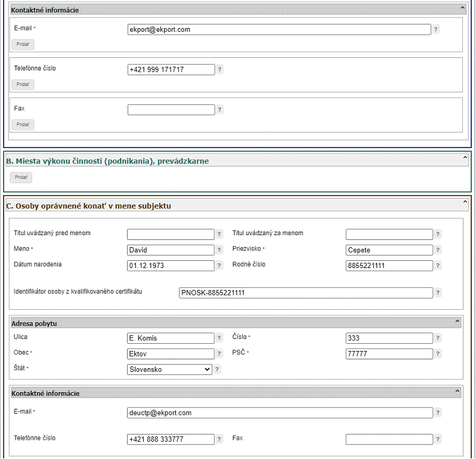
Task: Focus the Číslo field containing 333
Action: (x=389, y=338)
